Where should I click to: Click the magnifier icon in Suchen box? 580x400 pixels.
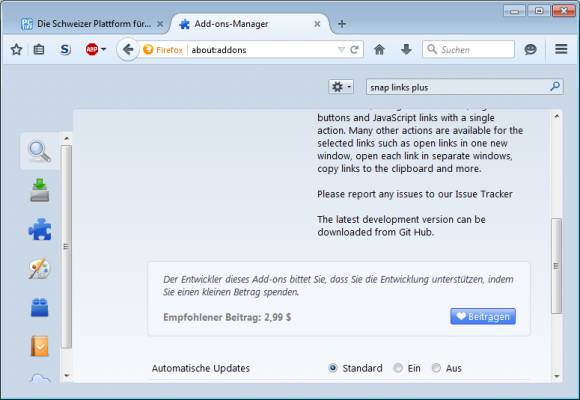pyautogui.click(x=432, y=49)
